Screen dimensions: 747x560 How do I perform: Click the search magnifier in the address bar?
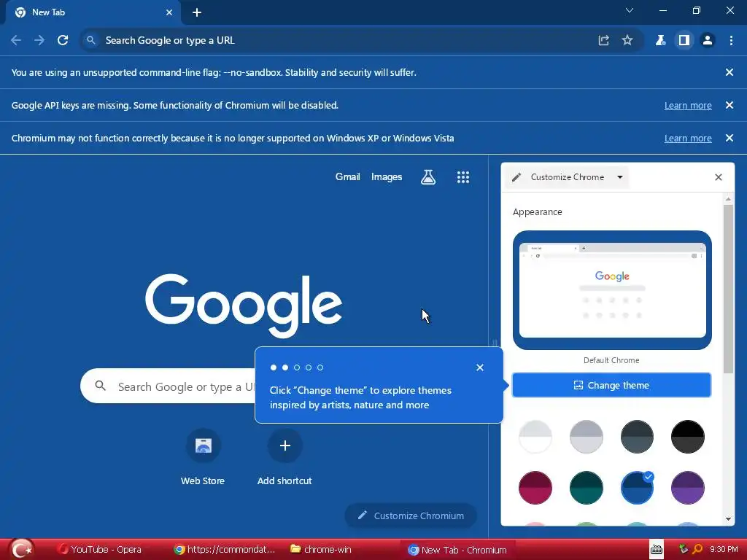(90, 41)
